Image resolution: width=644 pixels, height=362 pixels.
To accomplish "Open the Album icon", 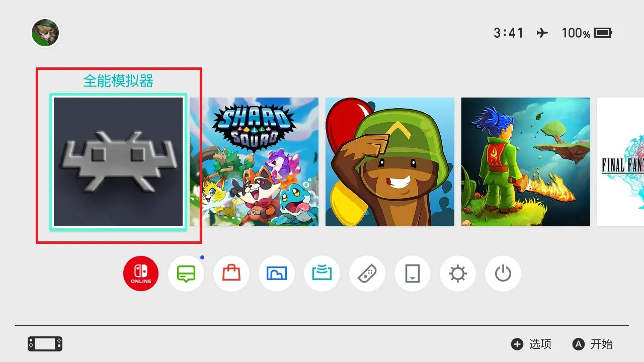I will click(x=277, y=274).
